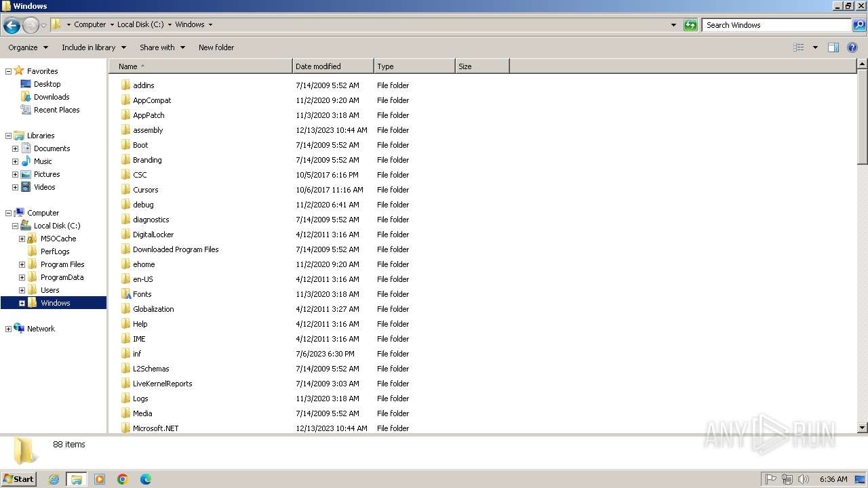The width and height of the screenshot is (868, 488).
Task: Select the Microsoft.NET folder
Action: (156, 428)
